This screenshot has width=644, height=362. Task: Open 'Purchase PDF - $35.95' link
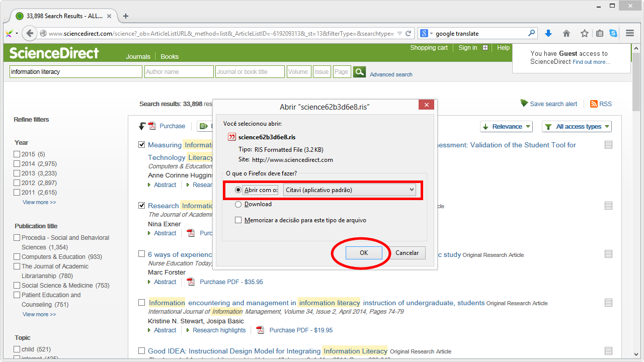coord(231,282)
